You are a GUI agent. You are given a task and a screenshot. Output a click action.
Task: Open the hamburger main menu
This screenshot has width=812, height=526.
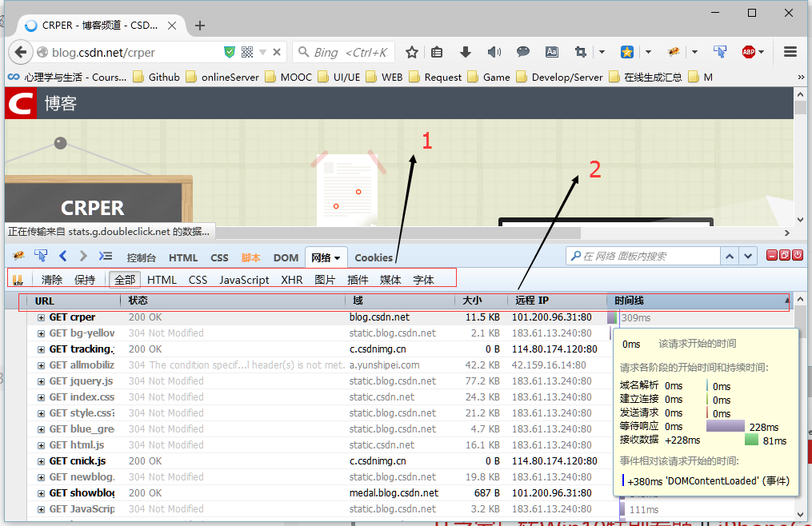[790, 52]
